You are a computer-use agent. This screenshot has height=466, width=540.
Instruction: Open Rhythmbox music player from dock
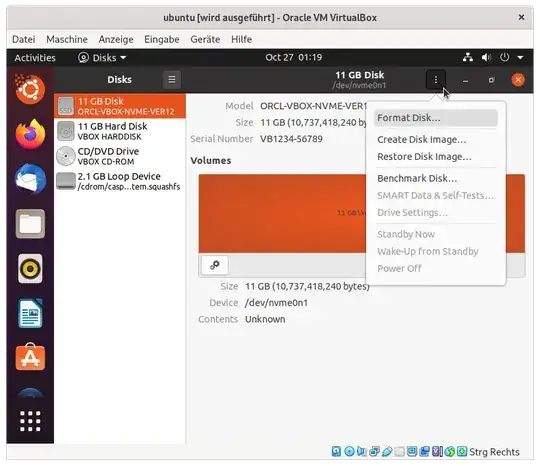[30, 269]
